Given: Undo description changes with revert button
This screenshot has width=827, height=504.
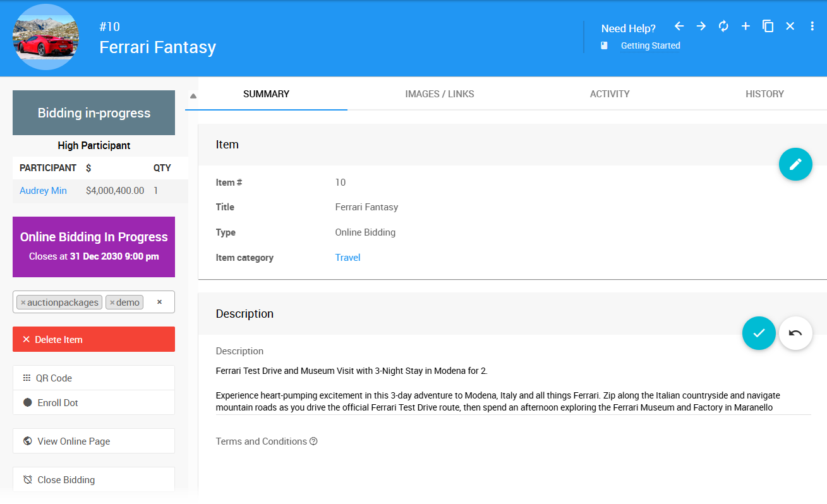Looking at the screenshot, I should (x=795, y=333).
